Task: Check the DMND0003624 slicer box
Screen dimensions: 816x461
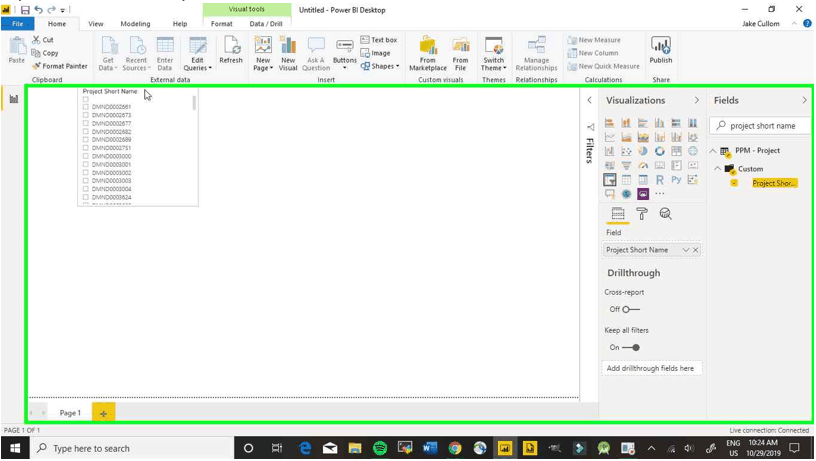Action: (x=86, y=197)
